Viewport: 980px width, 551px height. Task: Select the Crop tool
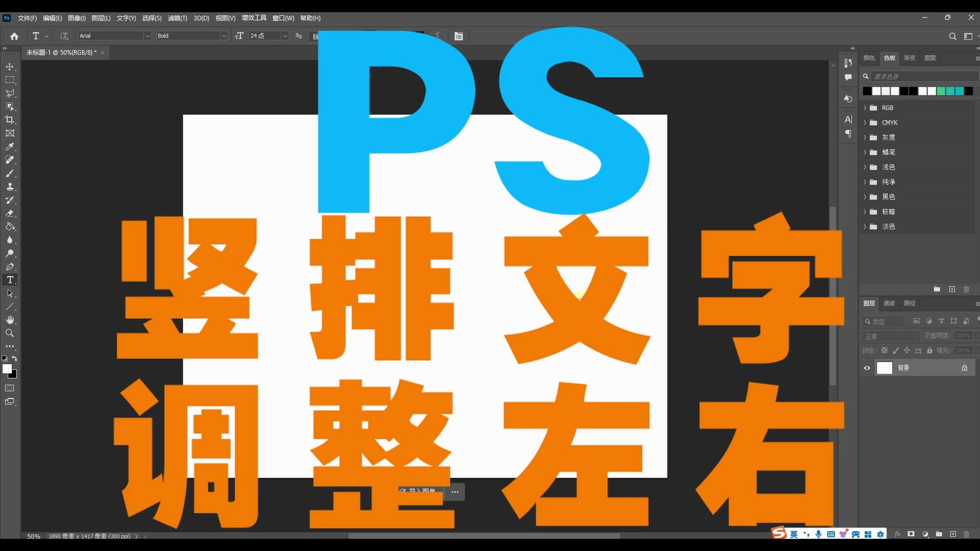10,120
